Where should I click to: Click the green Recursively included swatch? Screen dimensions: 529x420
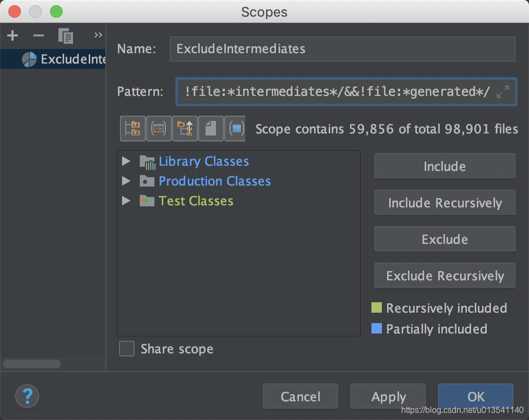(x=376, y=308)
